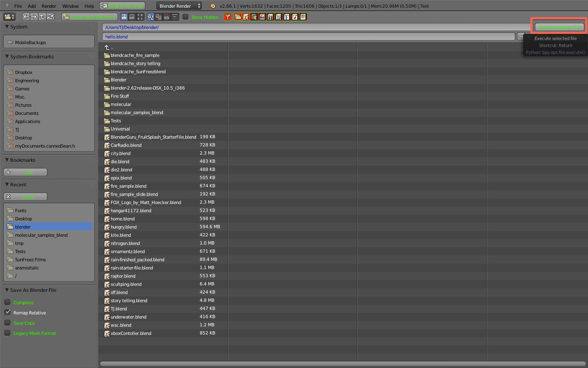Enable the Show Hidden checkbox
Viewport: 588px width, 368px height.
pos(185,17)
